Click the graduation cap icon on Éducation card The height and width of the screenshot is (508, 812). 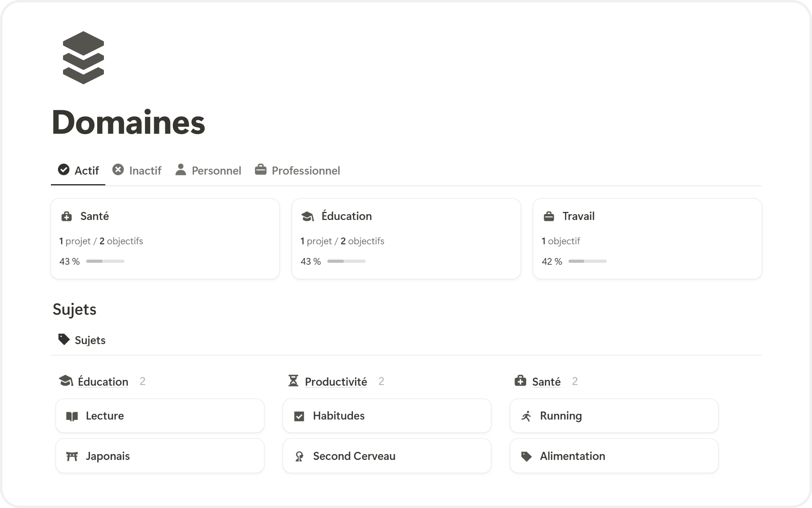pos(308,216)
